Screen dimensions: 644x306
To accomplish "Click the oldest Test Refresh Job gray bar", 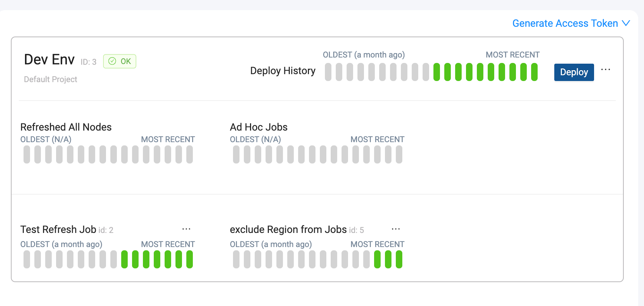I will pos(27,259).
